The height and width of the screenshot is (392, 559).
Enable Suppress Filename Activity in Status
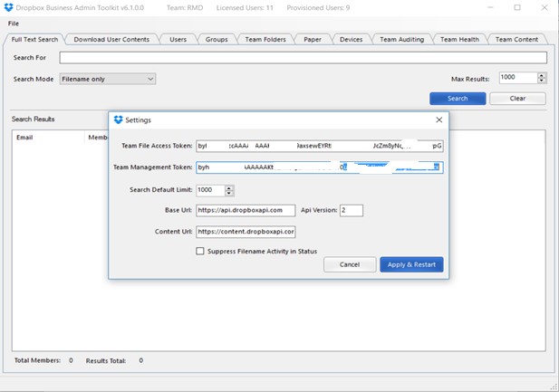tap(200, 252)
